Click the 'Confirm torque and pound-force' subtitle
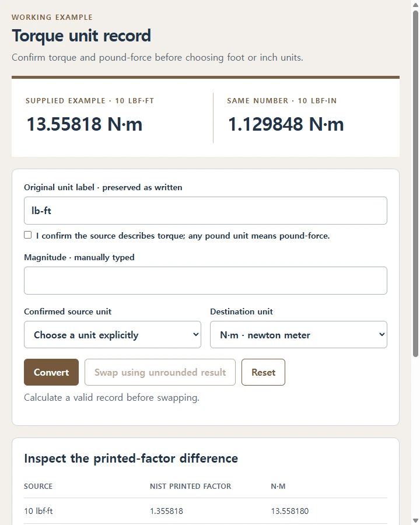 pyautogui.click(x=157, y=57)
